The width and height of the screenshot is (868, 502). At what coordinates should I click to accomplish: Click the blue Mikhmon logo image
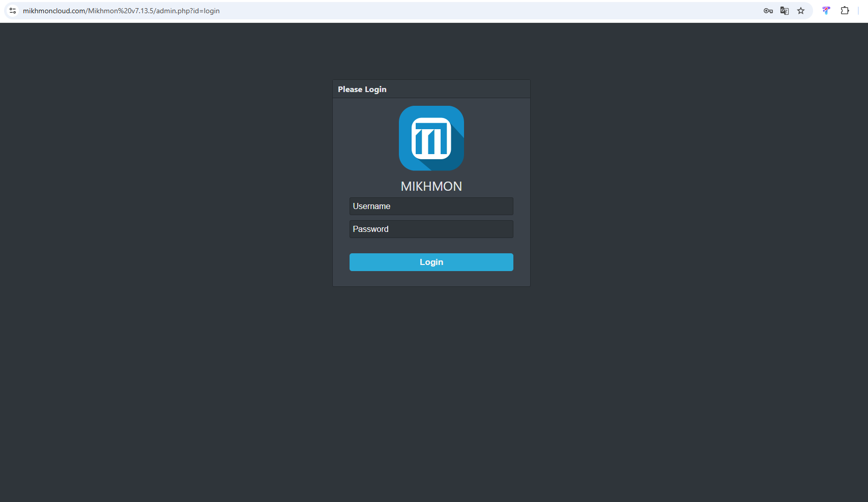[431, 138]
